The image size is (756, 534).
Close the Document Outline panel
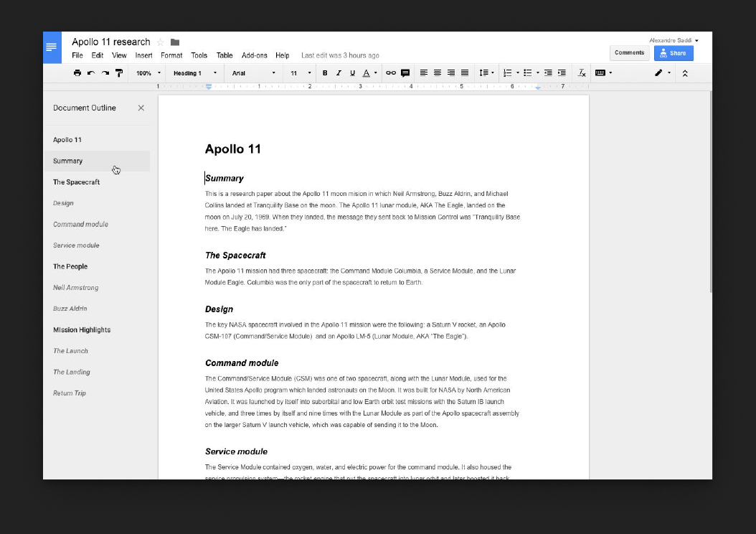pyautogui.click(x=141, y=108)
